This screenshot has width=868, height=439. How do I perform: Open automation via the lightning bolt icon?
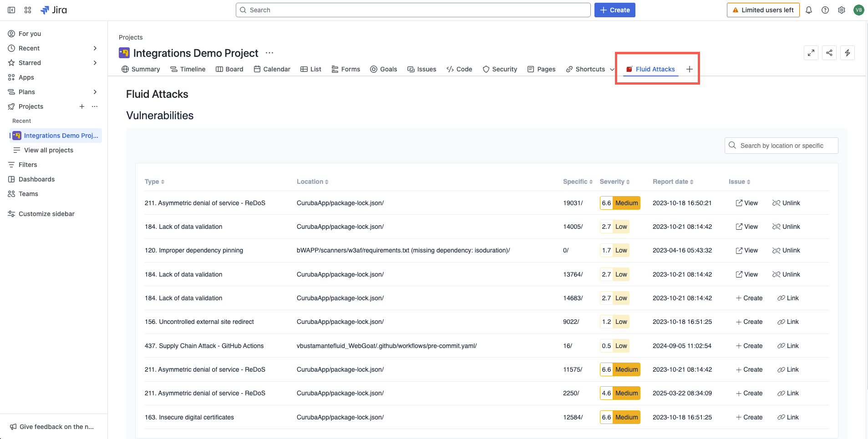[x=848, y=53]
